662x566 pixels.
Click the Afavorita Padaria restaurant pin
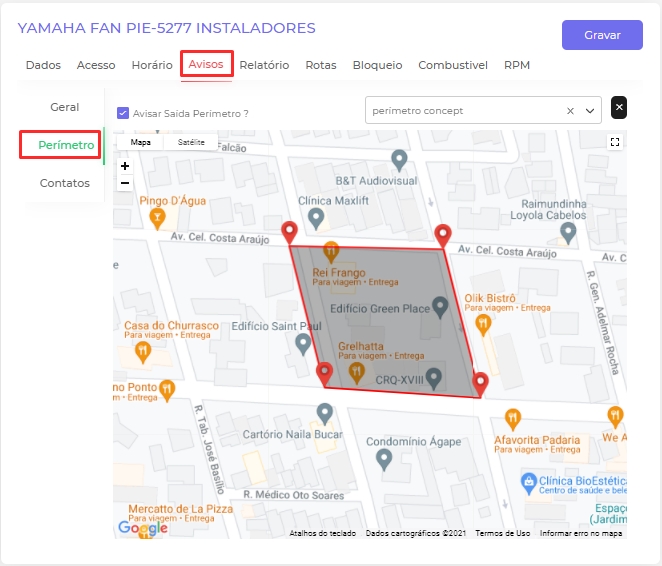pyautogui.click(x=513, y=420)
